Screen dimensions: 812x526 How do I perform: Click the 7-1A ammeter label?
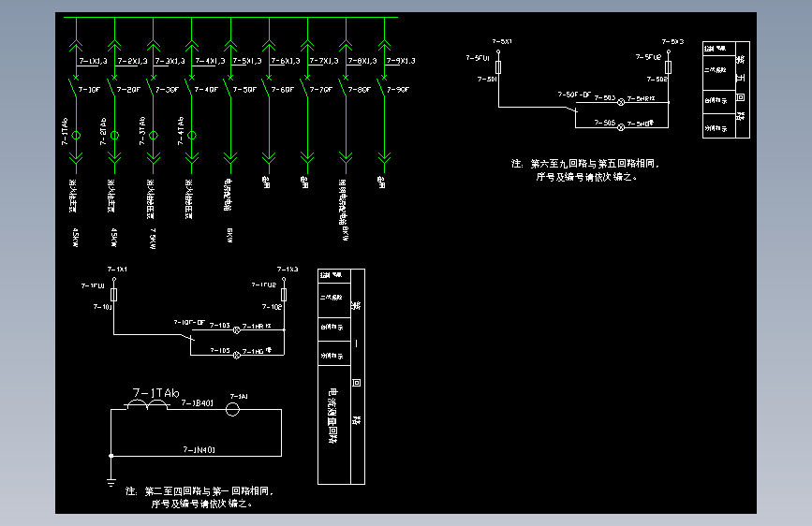tap(239, 397)
